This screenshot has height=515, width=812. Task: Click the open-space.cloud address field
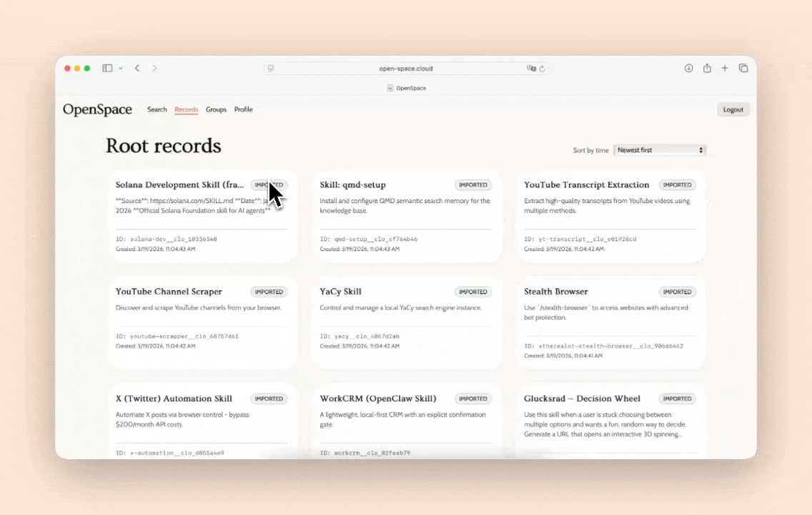pyautogui.click(x=405, y=69)
